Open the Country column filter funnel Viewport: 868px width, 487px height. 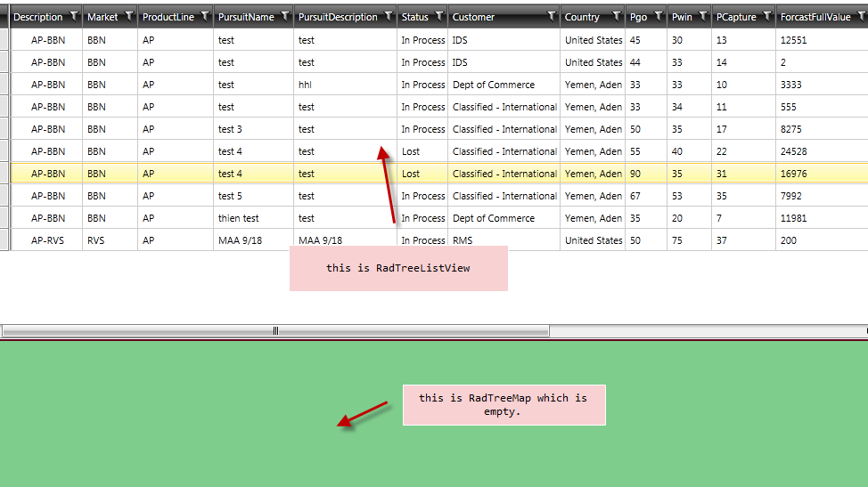pos(617,17)
